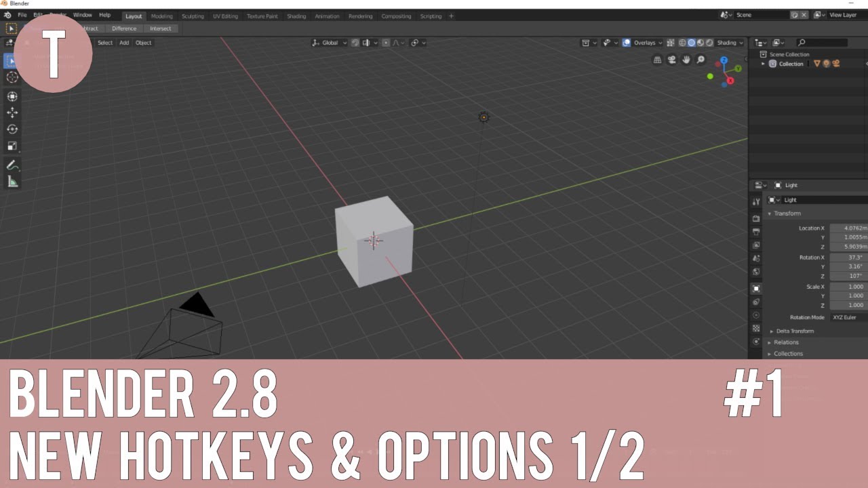The image size is (868, 488).
Task: Switch to the Modeling workspace tab
Action: (x=161, y=16)
